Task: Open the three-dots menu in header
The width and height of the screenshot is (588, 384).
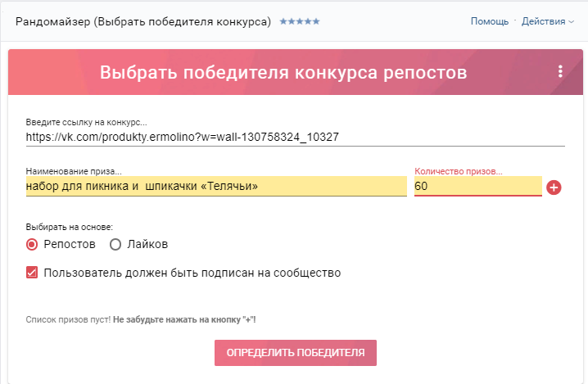Action: click(x=560, y=71)
